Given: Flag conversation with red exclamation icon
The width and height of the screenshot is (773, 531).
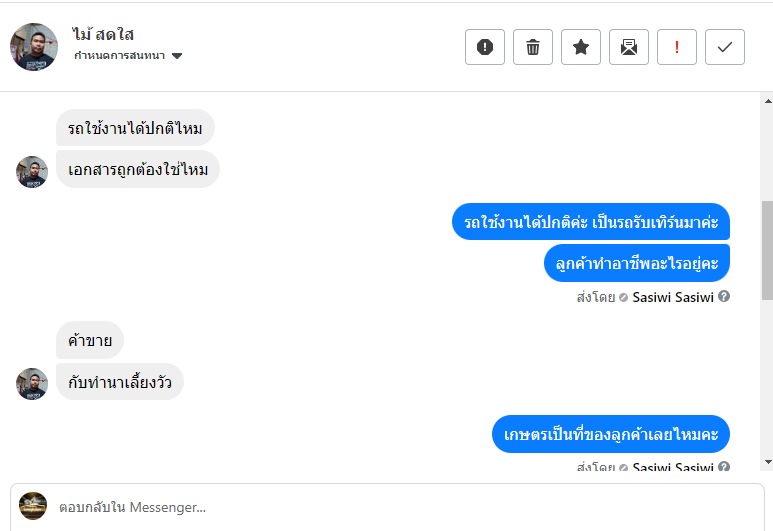Looking at the screenshot, I should (677, 47).
